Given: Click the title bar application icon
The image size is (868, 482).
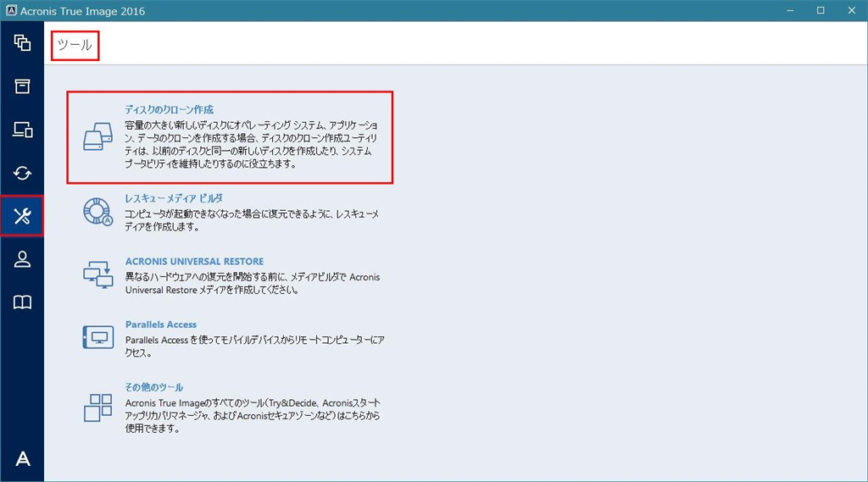Looking at the screenshot, I should point(11,10).
